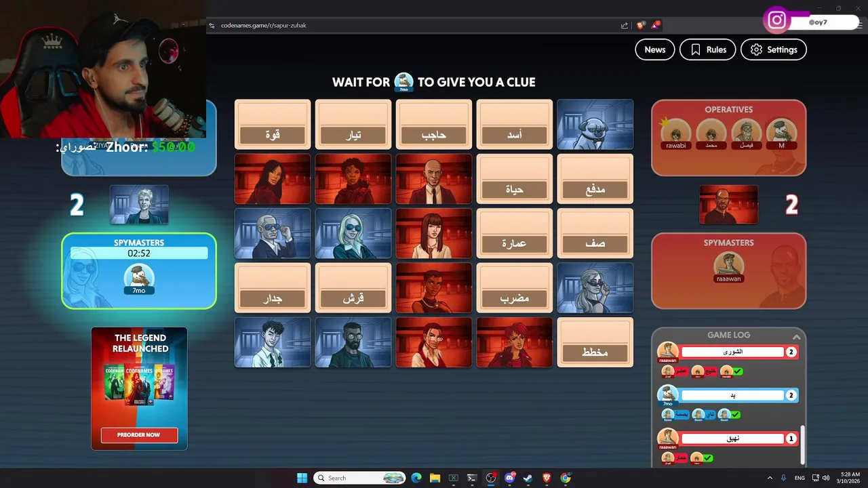
Task: Open the Rules page
Action: click(707, 49)
